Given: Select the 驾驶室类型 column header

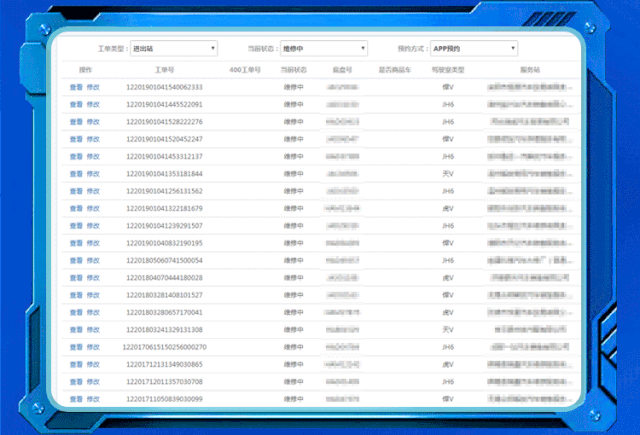Looking at the screenshot, I should [448, 70].
